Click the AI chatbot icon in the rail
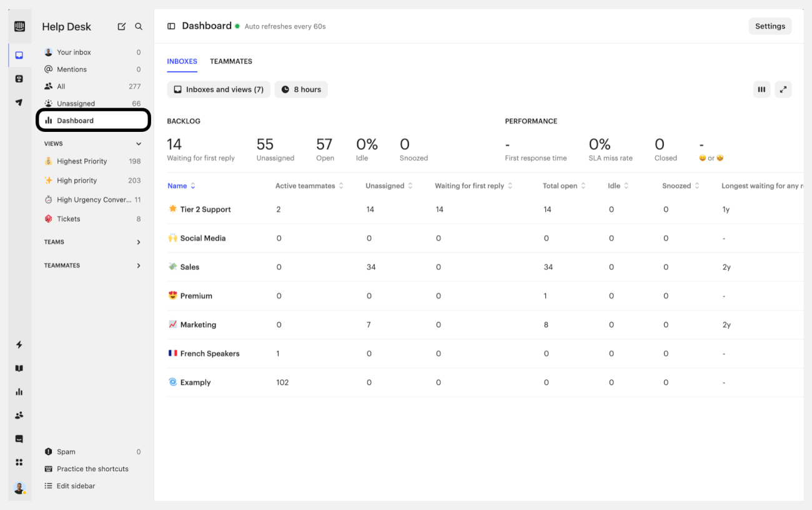The width and height of the screenshot is (812, 510). click(x=19, y=78)
